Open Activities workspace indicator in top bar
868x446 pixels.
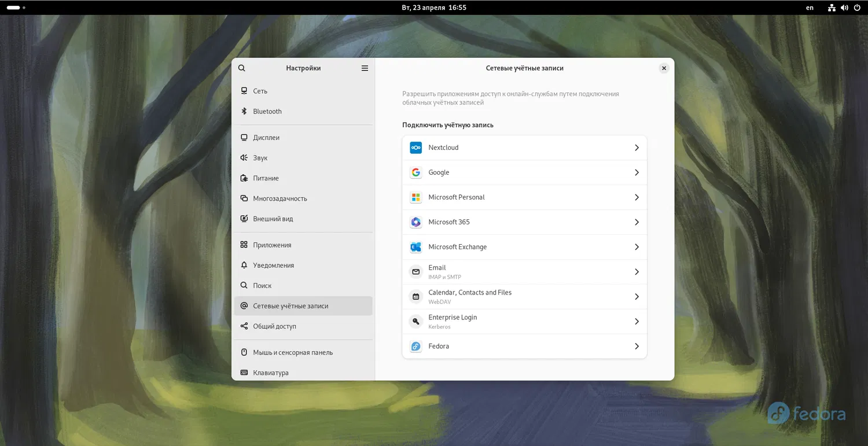(x=16, y=8)
